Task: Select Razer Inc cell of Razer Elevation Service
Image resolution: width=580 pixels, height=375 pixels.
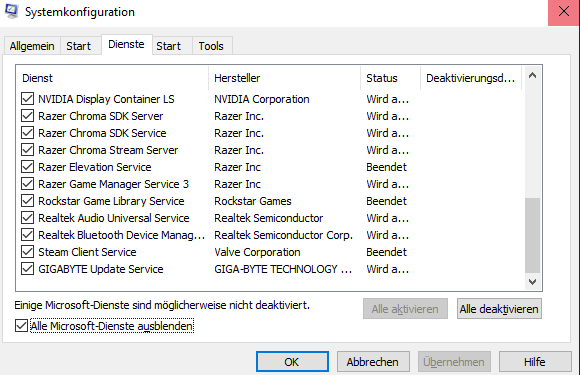Action: pyautogui.click(x=237, y=167)
